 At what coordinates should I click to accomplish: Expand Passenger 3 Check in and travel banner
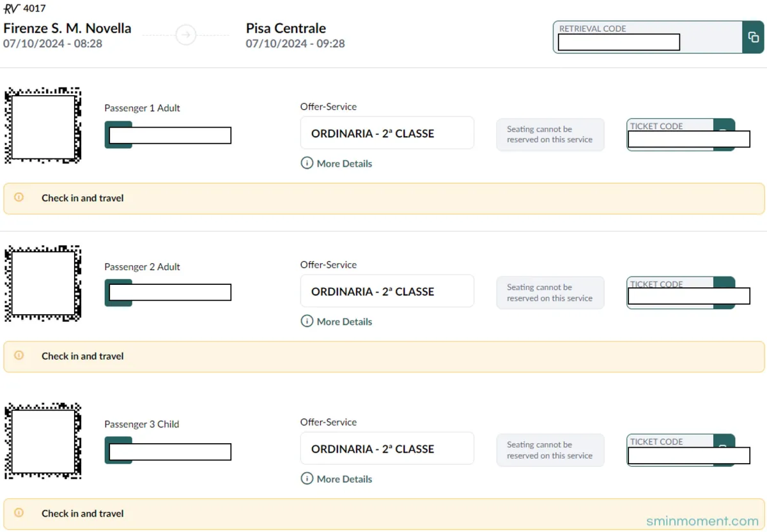coord(384,514)
